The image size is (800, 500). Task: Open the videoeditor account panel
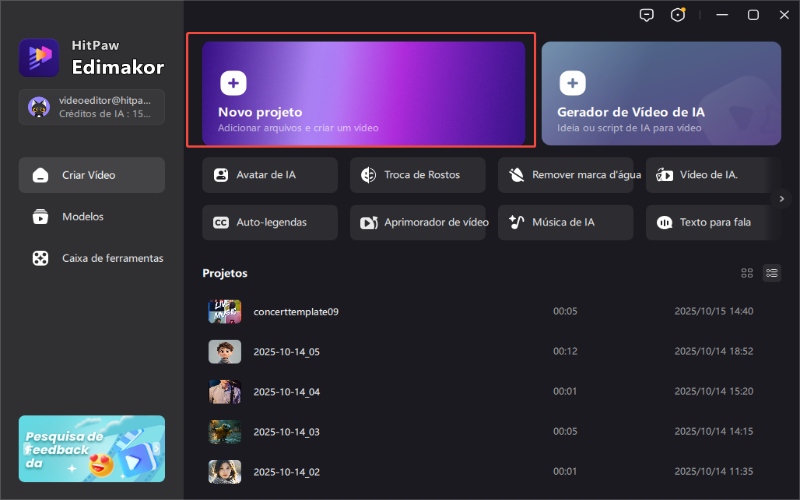coord(92,107)
